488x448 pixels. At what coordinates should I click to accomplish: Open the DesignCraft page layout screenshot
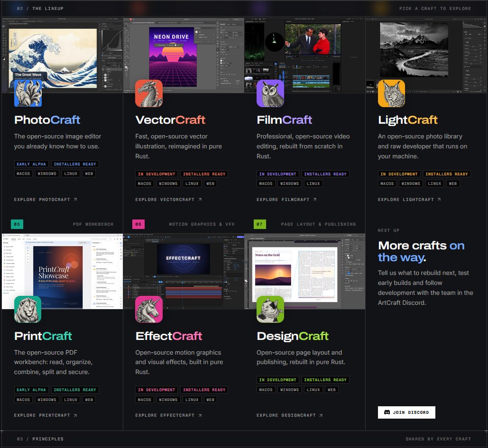point(304,271)
